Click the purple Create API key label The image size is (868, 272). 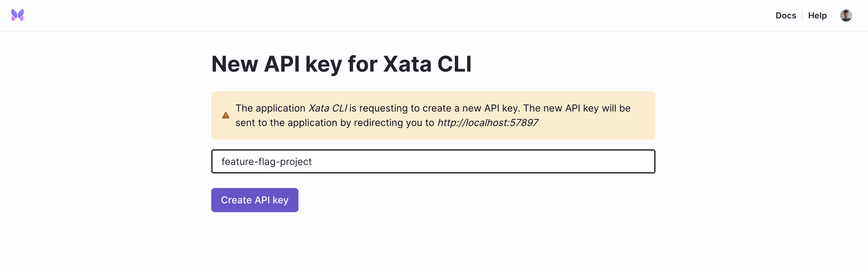(255, 200)
